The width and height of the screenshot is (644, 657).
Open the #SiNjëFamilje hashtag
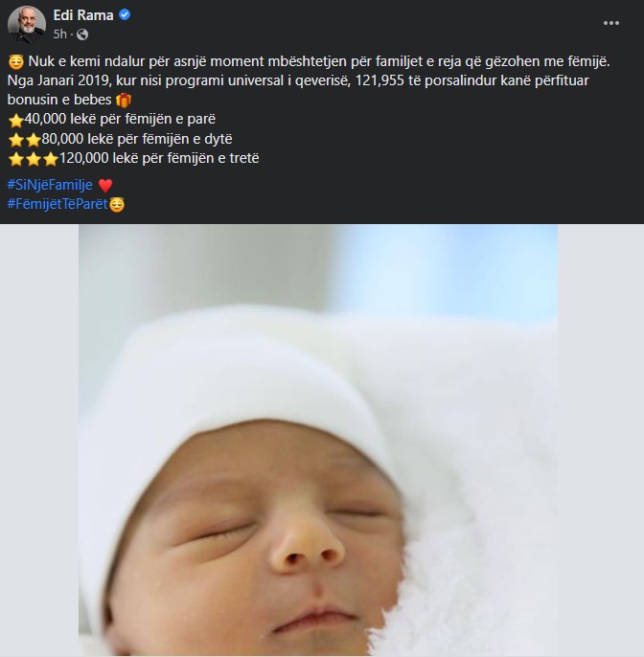coord(49,185)
